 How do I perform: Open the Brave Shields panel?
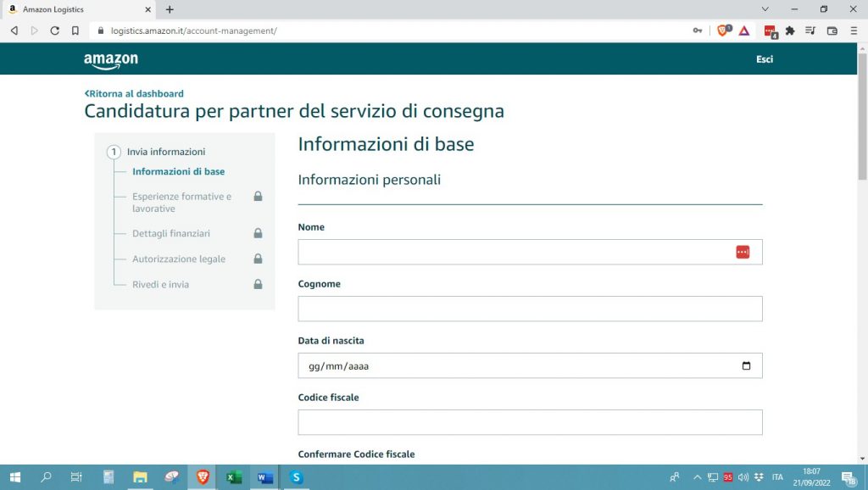tap(722, 30)
